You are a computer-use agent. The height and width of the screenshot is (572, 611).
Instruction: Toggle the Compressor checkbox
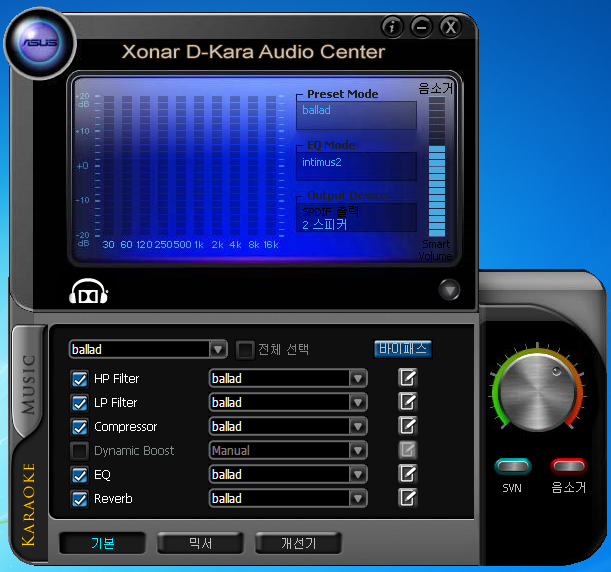coord(79,427)
